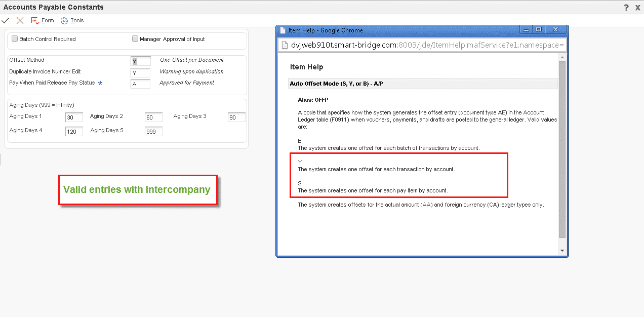Screen dimensions: 644x318
Task: Click the Cancel X toolbar icon
Action: coord(20,20)
